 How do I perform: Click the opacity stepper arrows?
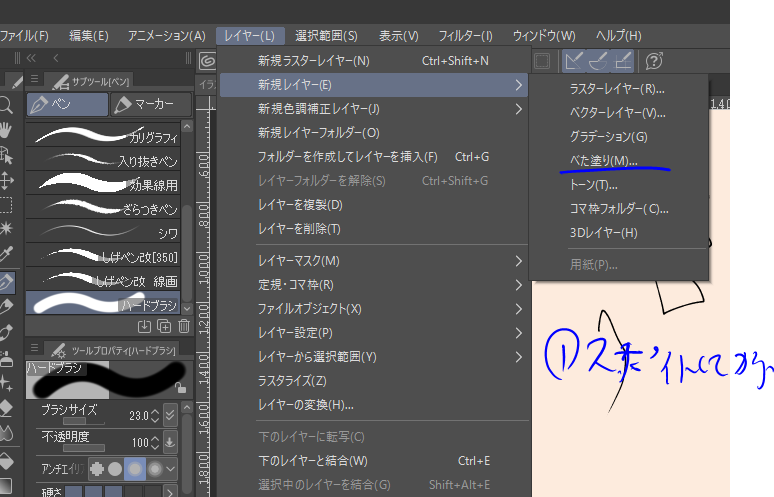point(155,442)
